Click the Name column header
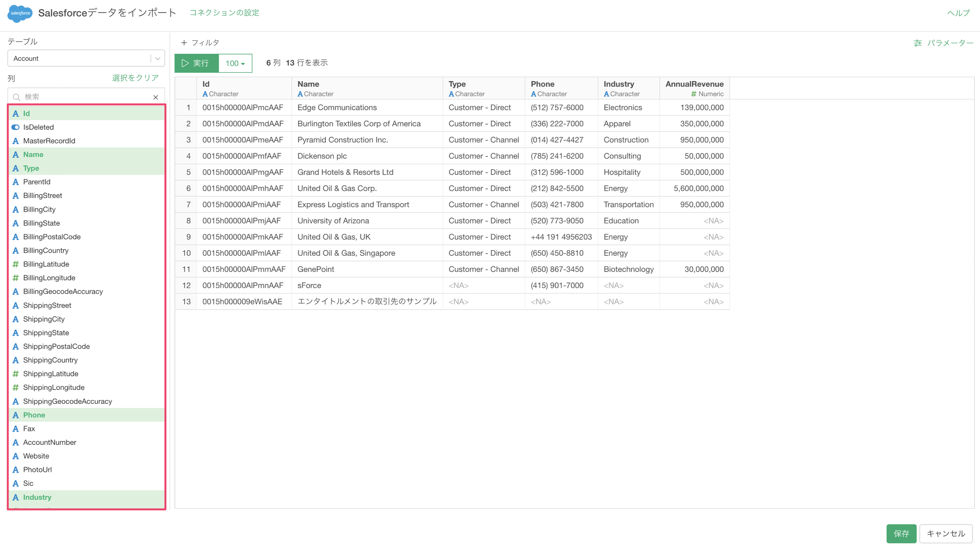The width and height of the screenshot is (980, 548). [367, 88]
